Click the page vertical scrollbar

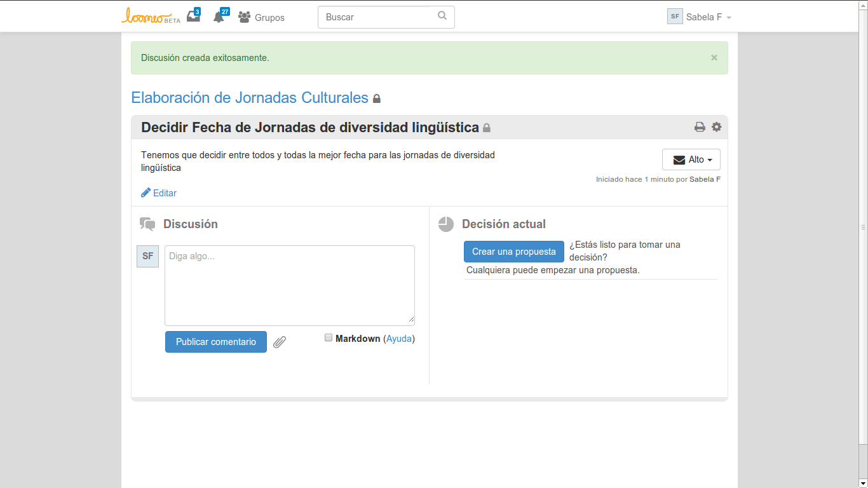pyautogui.click(x=863, y=227)
